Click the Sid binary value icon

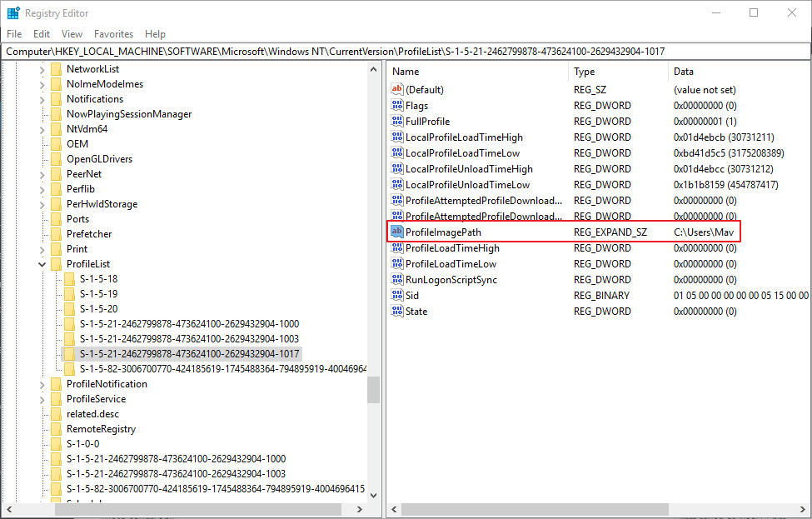[397, 295]
